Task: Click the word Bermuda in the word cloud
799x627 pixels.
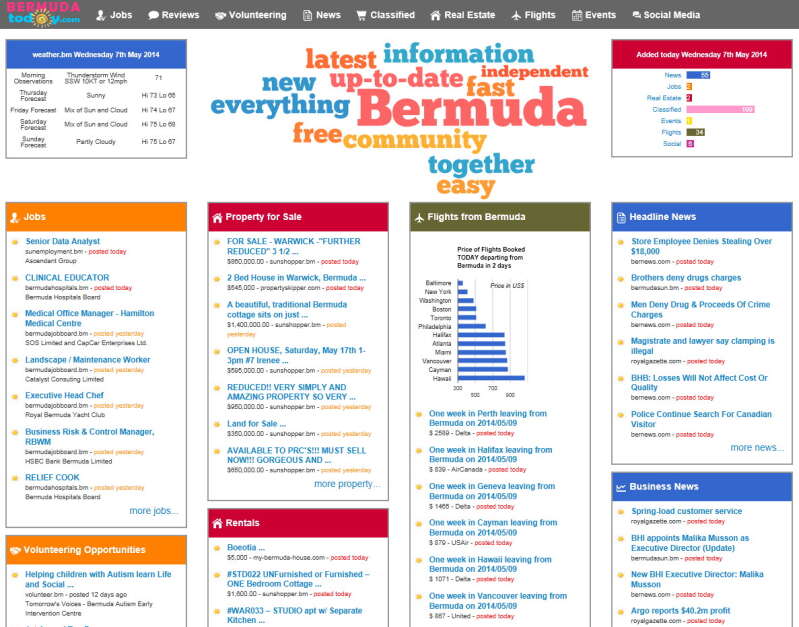Action: pos(472,108)
